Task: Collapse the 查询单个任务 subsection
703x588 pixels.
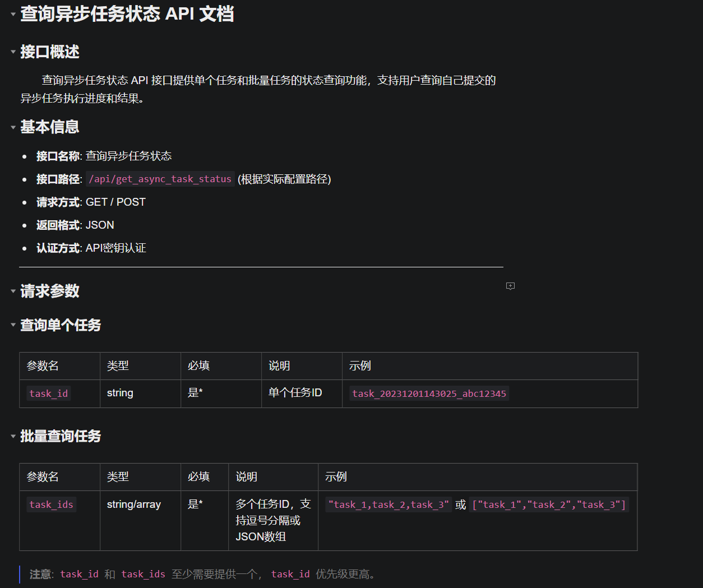Action: click(x=13, y=325)
